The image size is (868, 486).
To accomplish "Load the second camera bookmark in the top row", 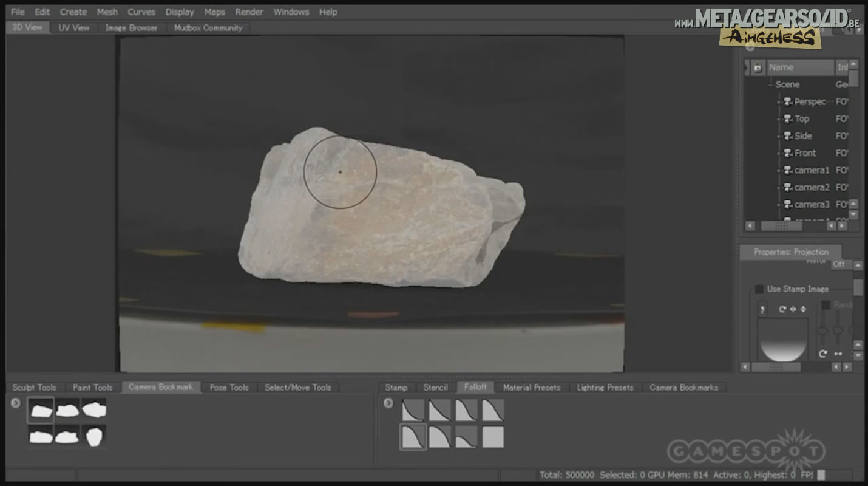I will [67, 411].
